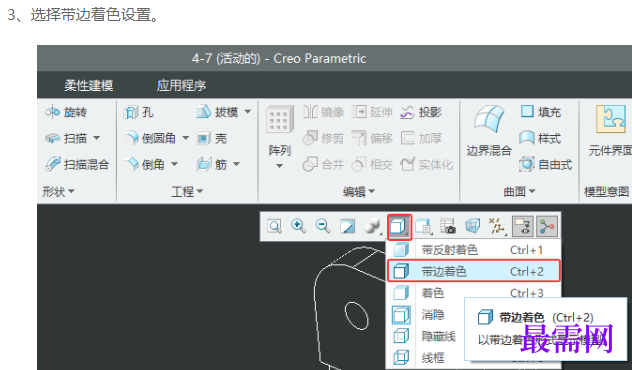Click the Zoom In magnifier icon
This screenshot has height=370, width=632.
tap(299, 226)
